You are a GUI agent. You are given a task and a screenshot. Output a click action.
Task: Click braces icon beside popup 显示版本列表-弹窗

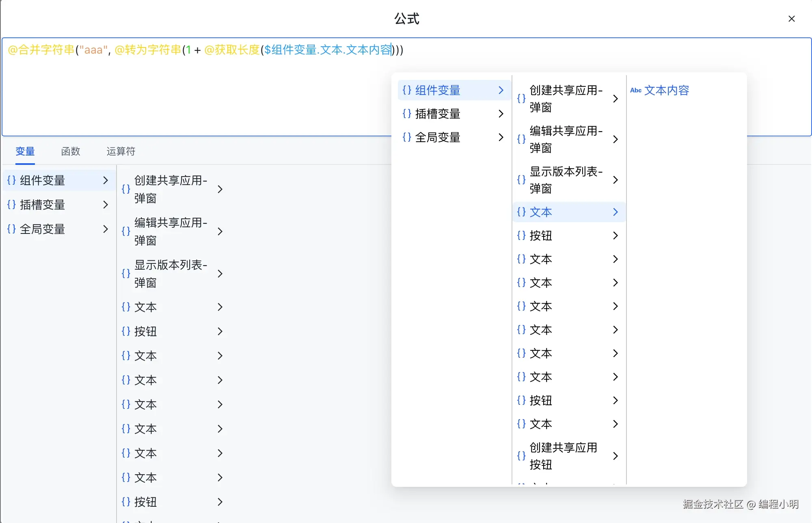tap(521, 180)
